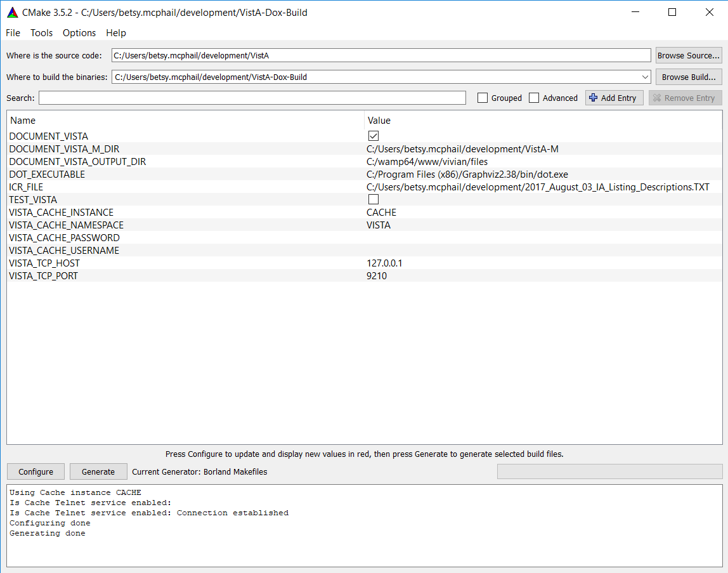
Task: Click the disabled Remove Entry button
Action: (x=685, y=98)
